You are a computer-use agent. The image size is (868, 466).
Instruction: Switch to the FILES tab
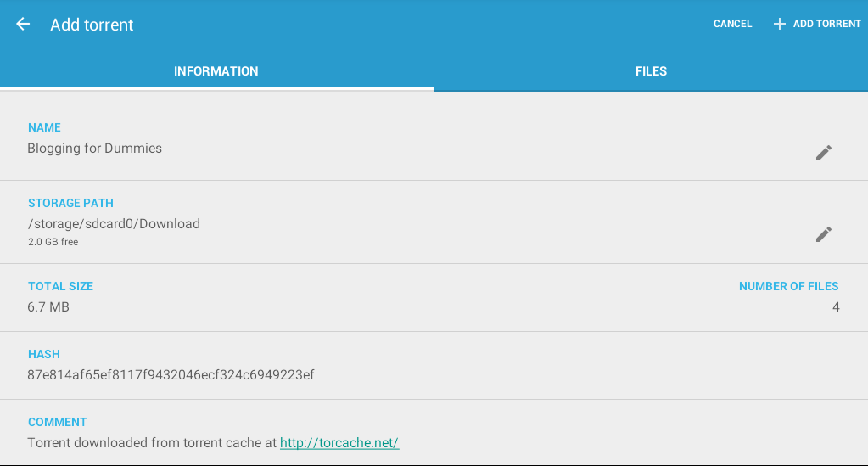coord(651,71)
